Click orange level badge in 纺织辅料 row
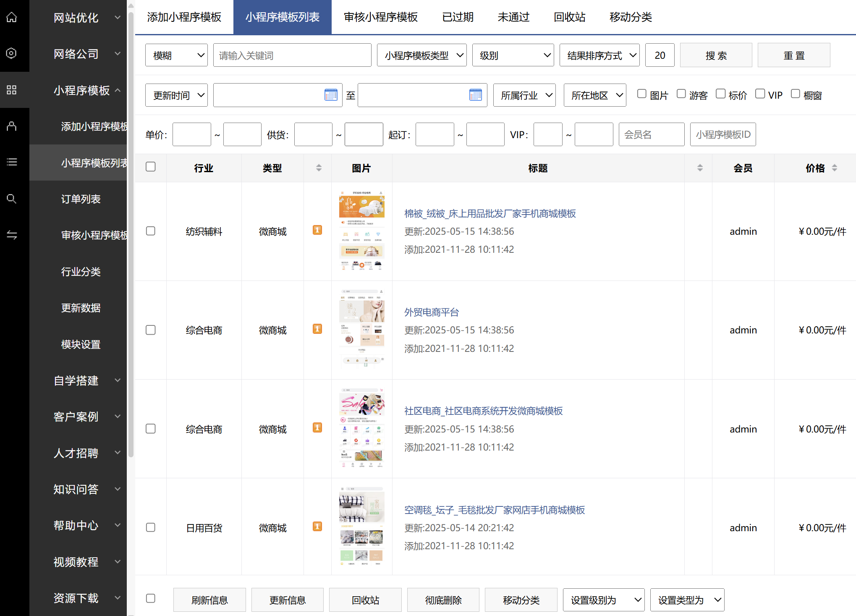 pos(317,230)
